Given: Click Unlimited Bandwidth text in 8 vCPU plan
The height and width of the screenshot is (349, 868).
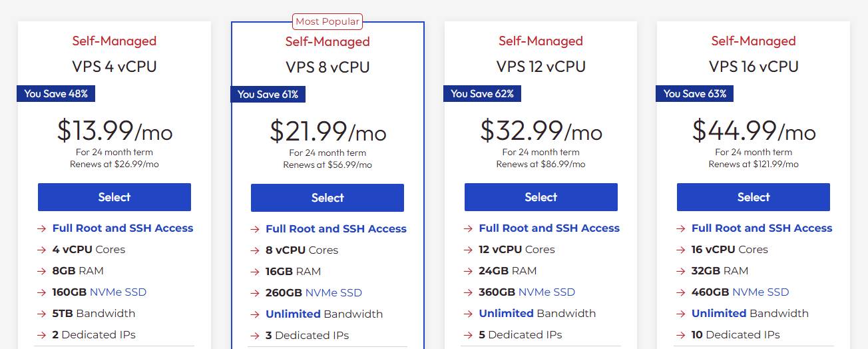Looking at the screenshot, I should point(324,314).
